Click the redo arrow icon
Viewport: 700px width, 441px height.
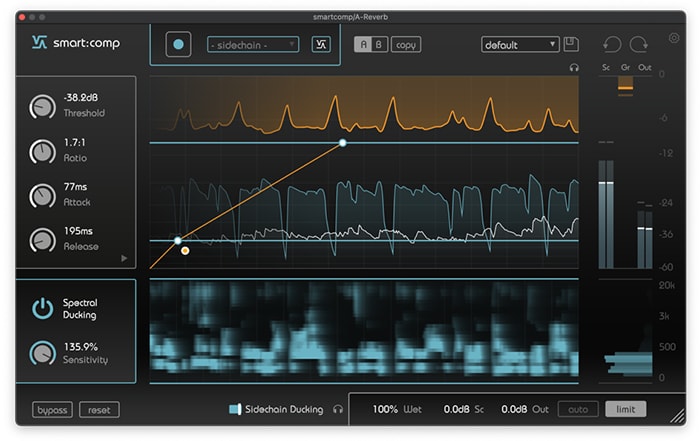639,45
